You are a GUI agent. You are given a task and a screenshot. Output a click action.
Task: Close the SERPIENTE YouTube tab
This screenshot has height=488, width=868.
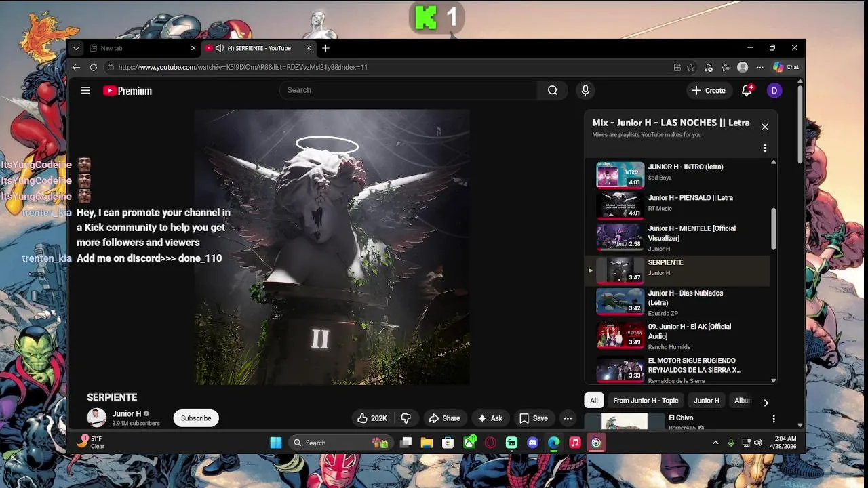[x=309, y=48]
